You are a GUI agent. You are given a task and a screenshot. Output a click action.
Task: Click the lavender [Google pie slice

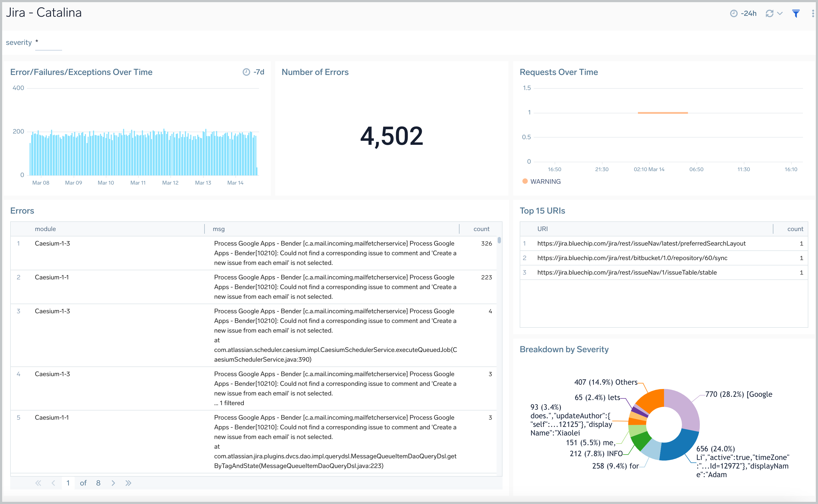point(684,408)
